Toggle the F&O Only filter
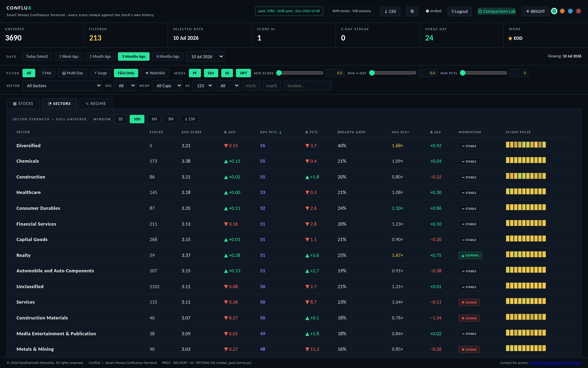 click(126, 73)
